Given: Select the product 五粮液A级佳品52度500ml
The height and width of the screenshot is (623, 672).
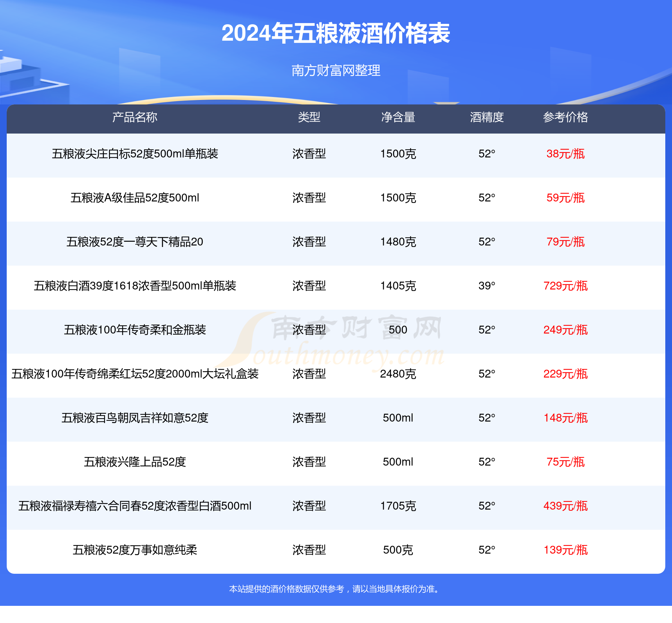Looking at the screenshot, I should (x=135, y=198).
